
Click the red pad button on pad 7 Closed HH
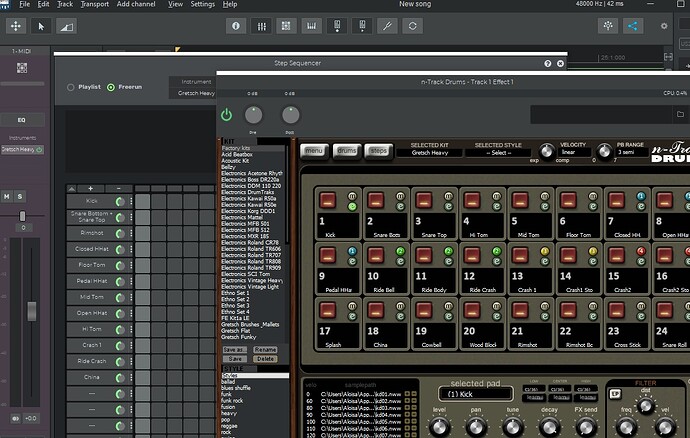[x=616, y=200]
